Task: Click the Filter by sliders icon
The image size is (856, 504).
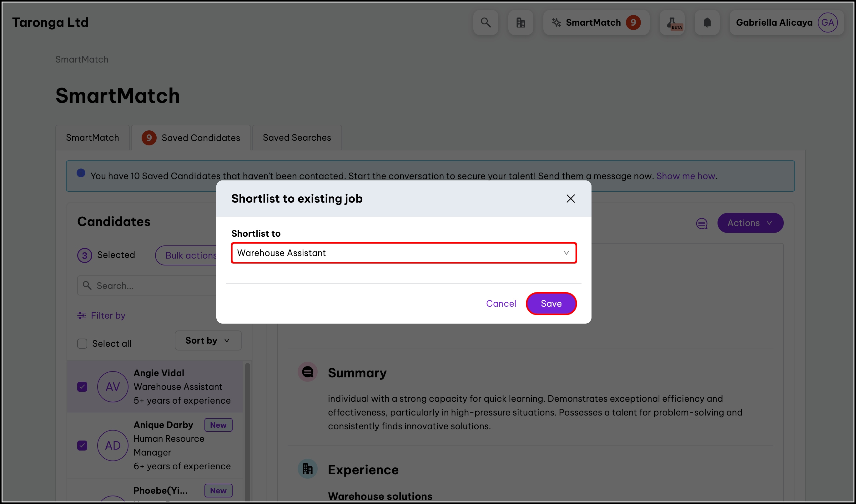Action: (x=82, y=315)
